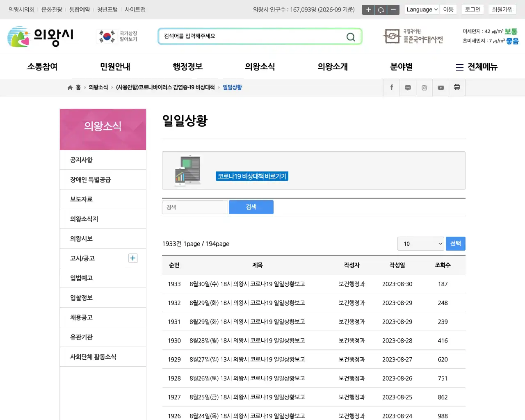Open the 8월30일(수) 18시 일일상황보고 post
Viewport: 525px width, 420px height.
(x=247, y=284)
